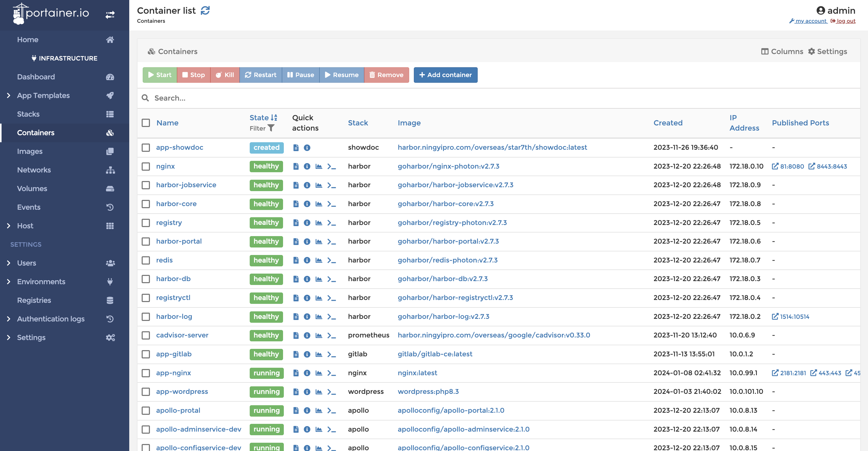Open published port 81:8080 link
The image size is (868, 451).
pos(788,167)
